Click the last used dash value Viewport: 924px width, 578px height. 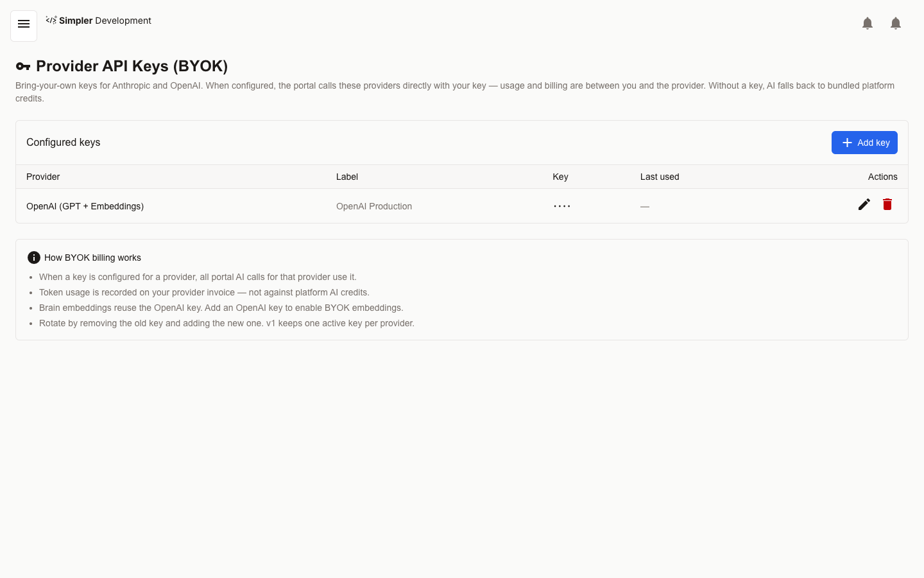pos(645,207)
